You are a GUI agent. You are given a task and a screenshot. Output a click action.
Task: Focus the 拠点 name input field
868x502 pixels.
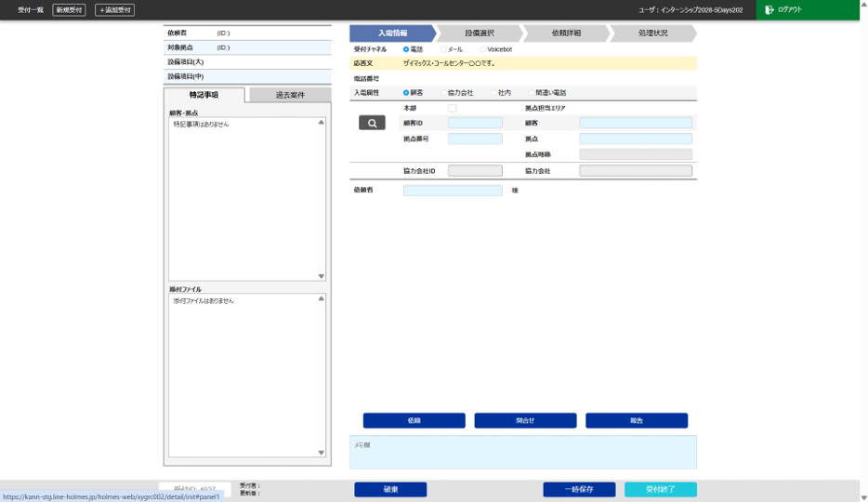point(636,139)
